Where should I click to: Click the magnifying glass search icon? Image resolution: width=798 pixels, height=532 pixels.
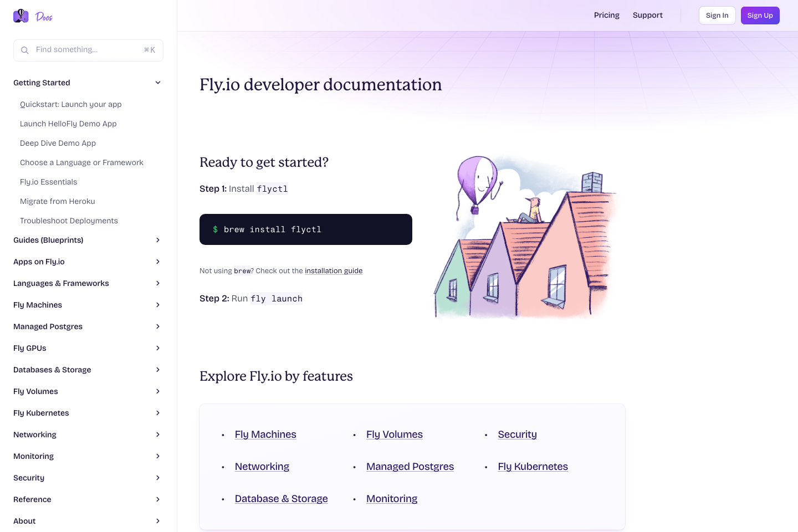coord(25,50)
